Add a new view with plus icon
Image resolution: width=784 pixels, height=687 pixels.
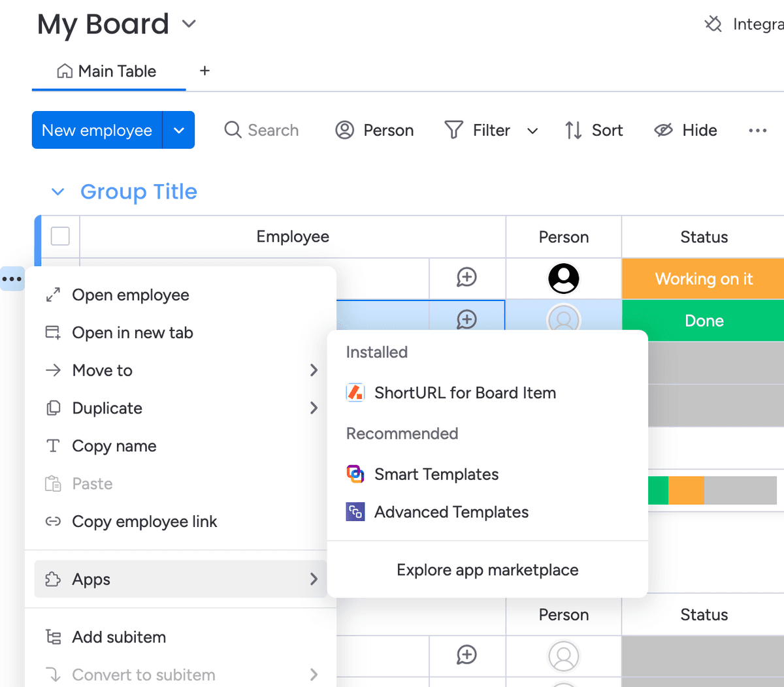point(204,71)
